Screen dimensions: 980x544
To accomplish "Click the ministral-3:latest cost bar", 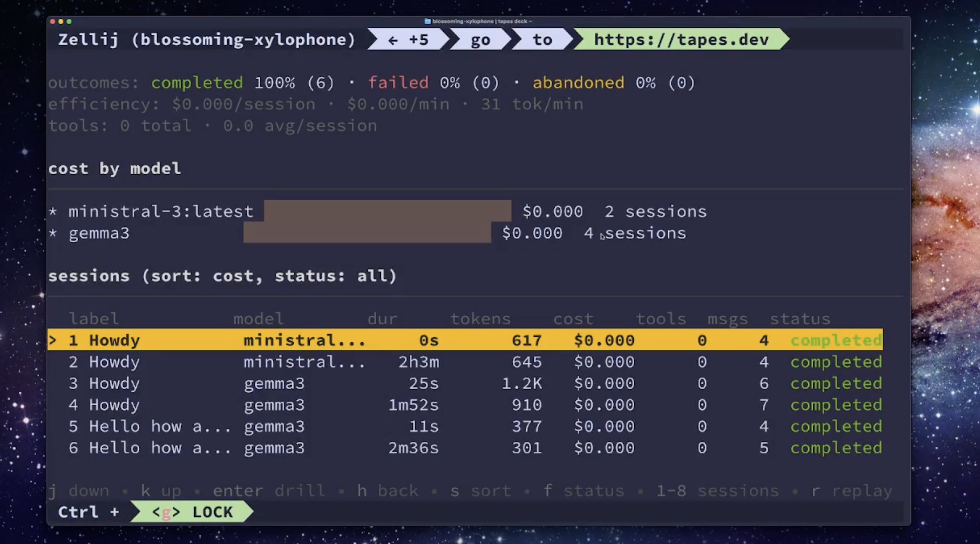I will 387,211.
